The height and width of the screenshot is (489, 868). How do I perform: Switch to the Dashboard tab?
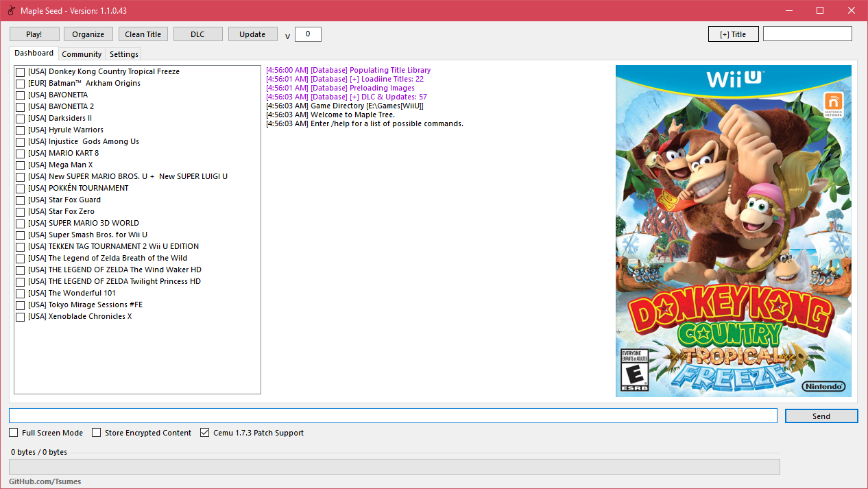[34, 53]
